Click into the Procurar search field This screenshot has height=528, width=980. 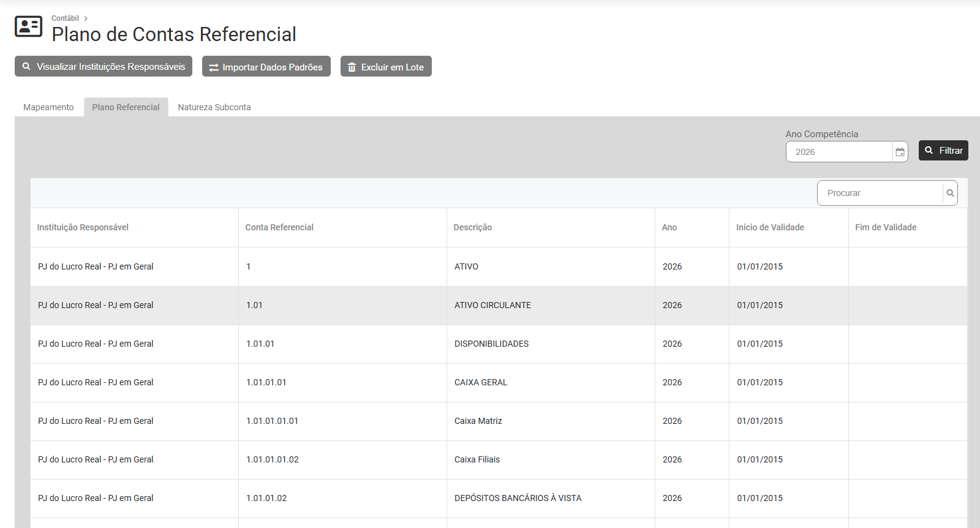pos(880,193)
